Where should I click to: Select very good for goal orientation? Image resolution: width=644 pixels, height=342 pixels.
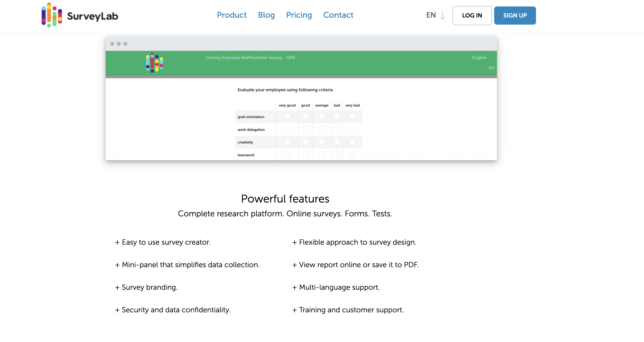tap(287, 116)
